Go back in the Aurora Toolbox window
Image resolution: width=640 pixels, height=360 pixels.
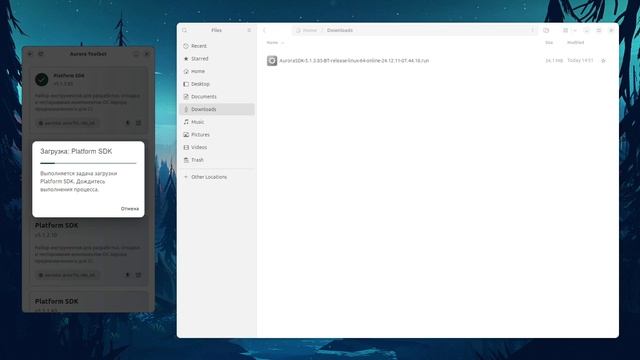pyautogui.click(x=30, y=54)
